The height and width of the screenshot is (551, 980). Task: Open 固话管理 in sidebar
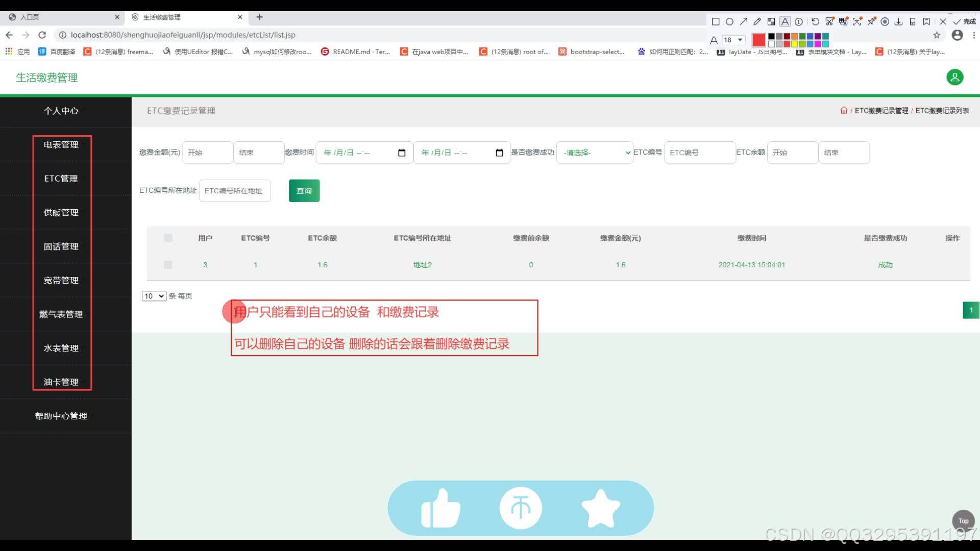pos(61,246)
